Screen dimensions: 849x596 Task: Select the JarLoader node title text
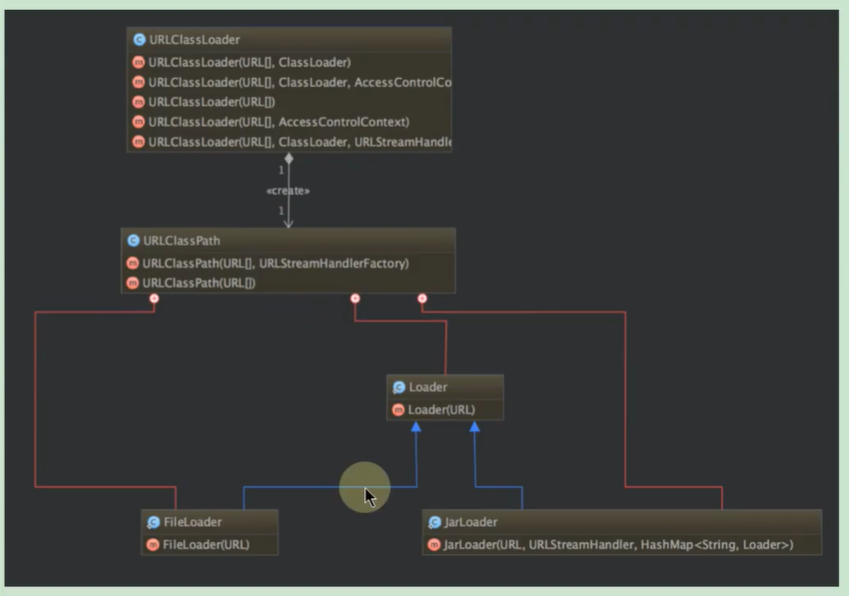tap(472, 522)
